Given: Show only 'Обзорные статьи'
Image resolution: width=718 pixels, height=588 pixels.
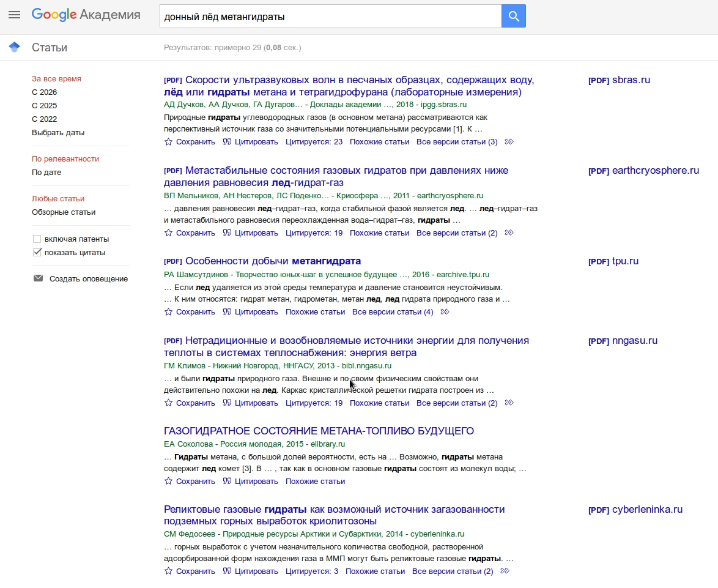Looking at the screenshot, I should (x=64, y=212).
